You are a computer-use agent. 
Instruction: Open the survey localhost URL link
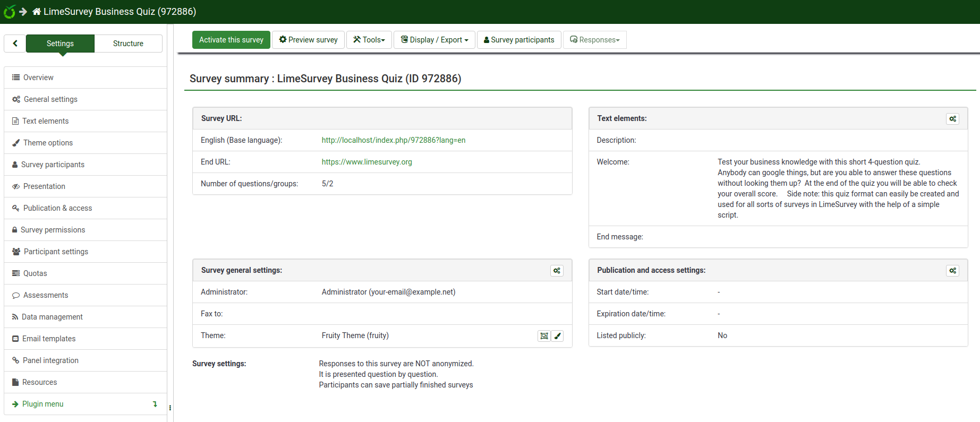393,140
